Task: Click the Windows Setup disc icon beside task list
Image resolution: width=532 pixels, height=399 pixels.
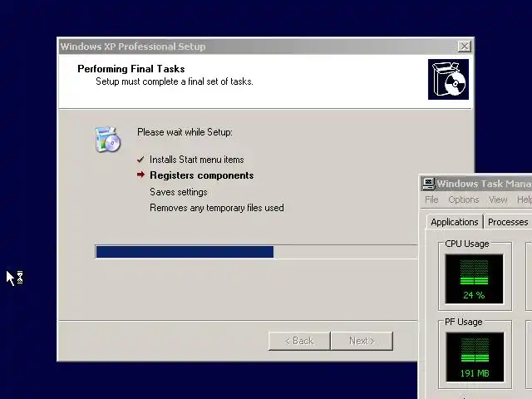Action: [x=107, y=139]
